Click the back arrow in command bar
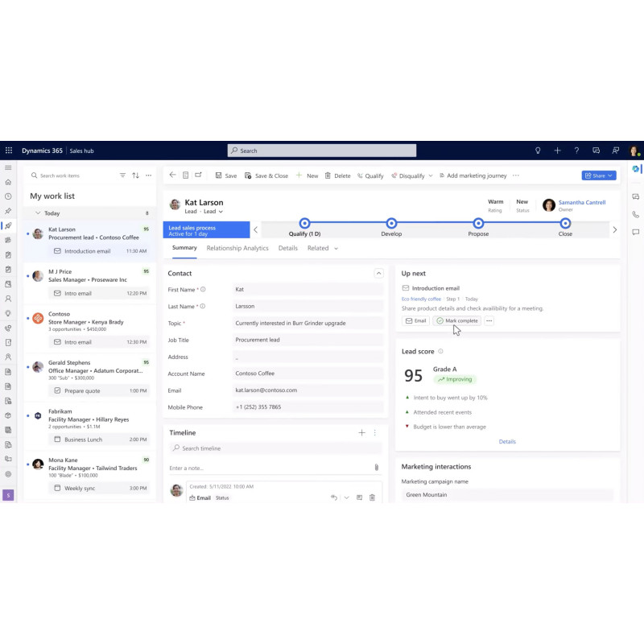 (172, 175)
